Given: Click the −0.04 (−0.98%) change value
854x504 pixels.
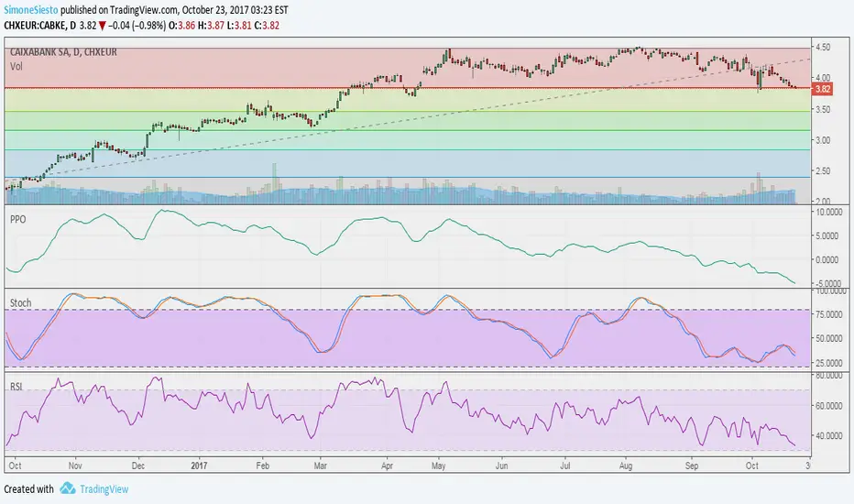Looking at the screenshot, I should (x=137, y=26).
